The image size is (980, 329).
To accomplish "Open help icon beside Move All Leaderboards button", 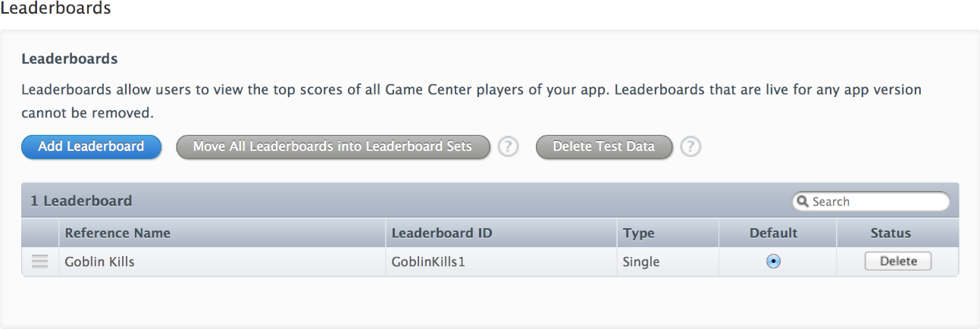I will pyautogui.click(x=508, y=147).
